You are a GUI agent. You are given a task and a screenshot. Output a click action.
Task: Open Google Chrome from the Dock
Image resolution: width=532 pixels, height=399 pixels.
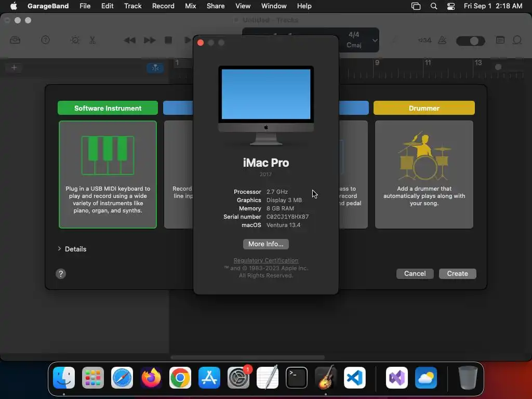point(180,378)
